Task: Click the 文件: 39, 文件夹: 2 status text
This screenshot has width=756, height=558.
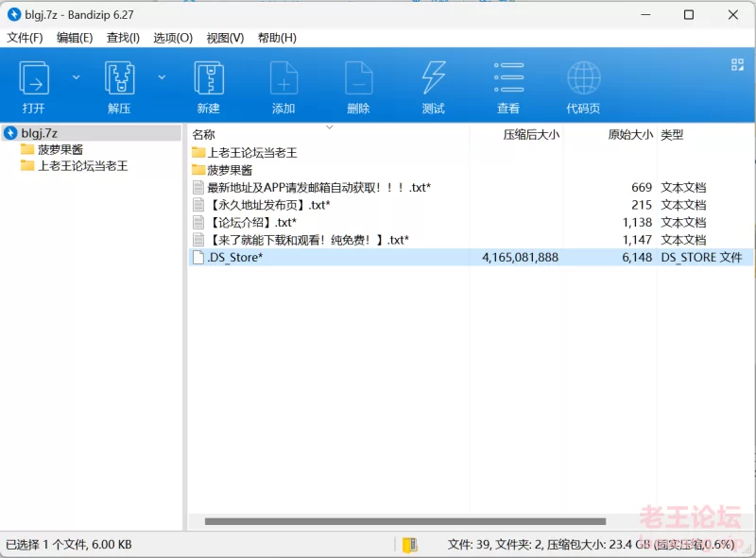Action: coord(495,545)
